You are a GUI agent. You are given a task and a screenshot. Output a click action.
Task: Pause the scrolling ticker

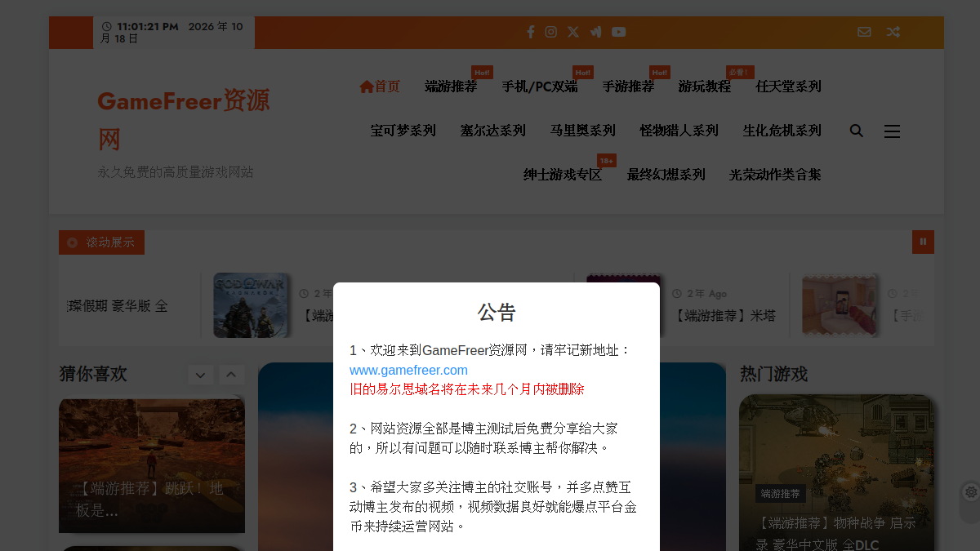(x=923, y=242)
